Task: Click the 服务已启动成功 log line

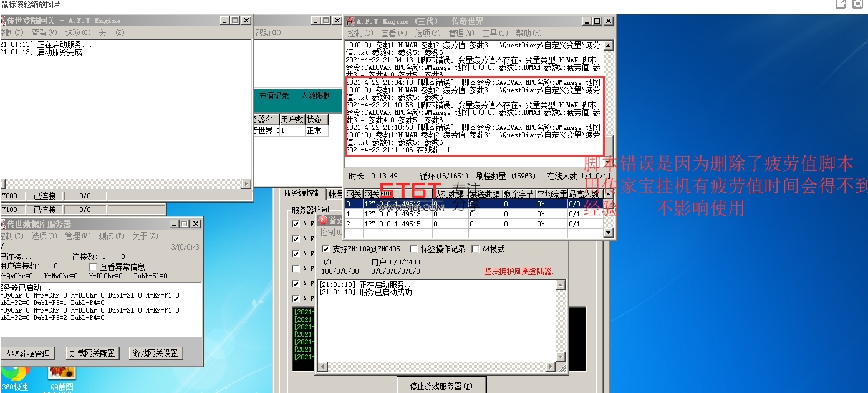Action: 371,292
